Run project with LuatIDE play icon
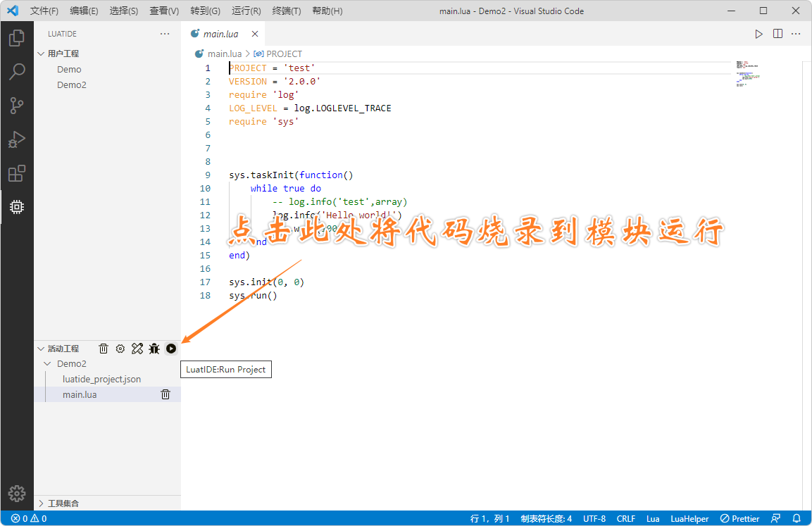This screenshot has width=812, height=526. [171, 349]
